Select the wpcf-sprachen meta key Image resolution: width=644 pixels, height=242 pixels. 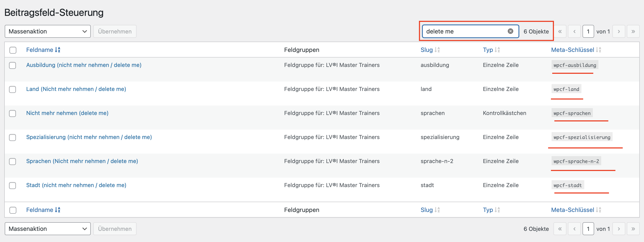click(572, 113)
